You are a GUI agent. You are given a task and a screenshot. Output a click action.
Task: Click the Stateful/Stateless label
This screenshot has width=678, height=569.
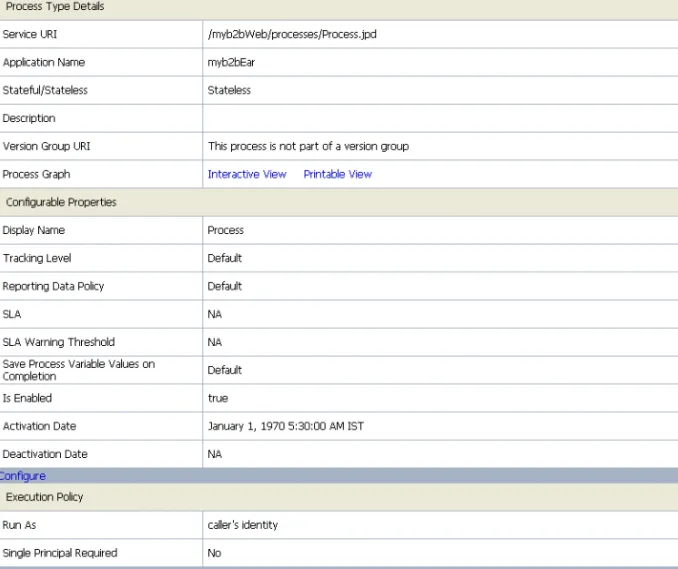45,90
